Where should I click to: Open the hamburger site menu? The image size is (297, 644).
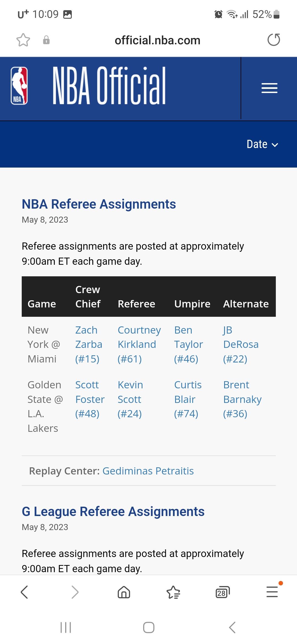pos(269,88)
